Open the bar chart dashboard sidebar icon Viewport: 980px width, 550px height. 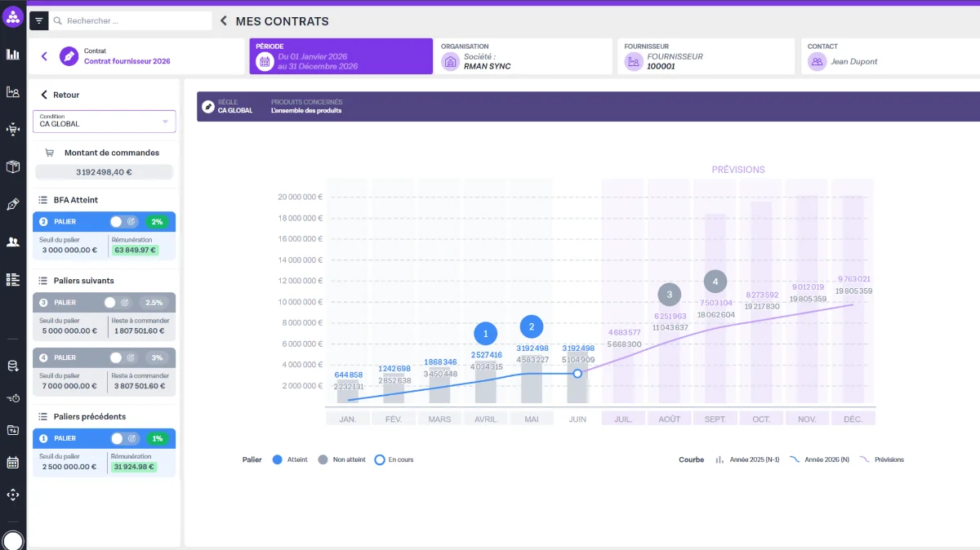point(13,55)
